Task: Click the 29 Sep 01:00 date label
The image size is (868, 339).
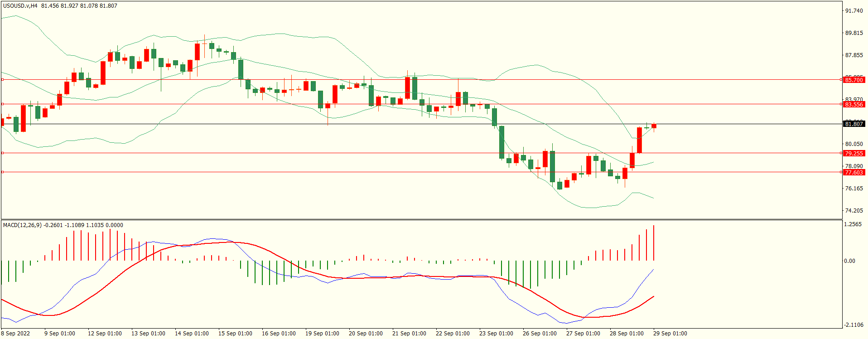Action: click(670, 334)
